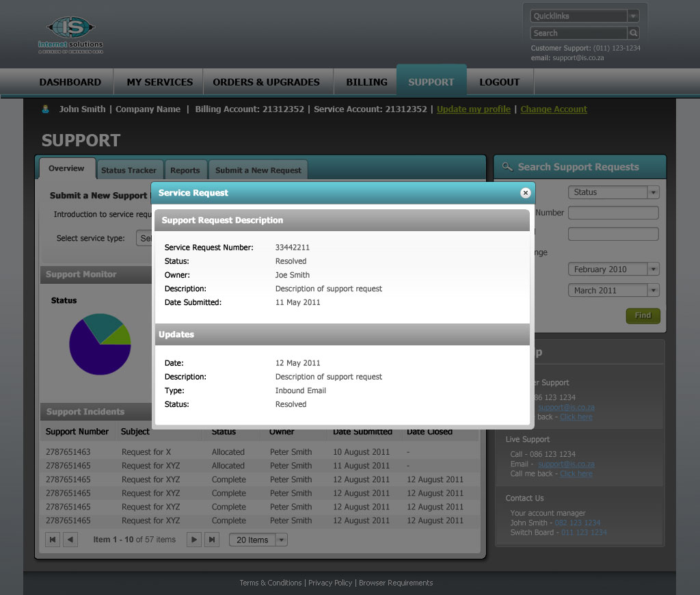Open the February 2010 date dropdown
Image resolution: width=700 pixels, height=595 pixels.
[653, 269]
